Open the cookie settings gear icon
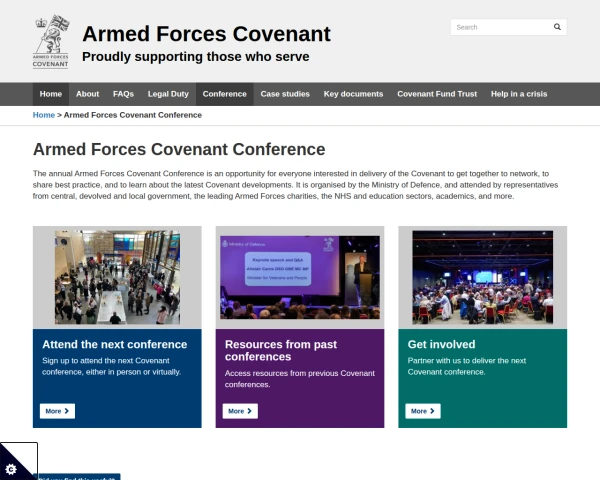The image size is (600, 480). tap(11, 468)
